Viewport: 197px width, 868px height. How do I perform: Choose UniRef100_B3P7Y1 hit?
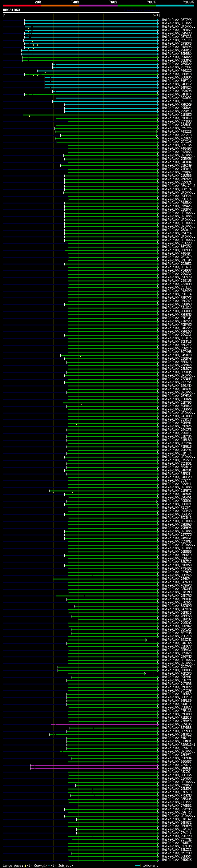point(177,681)
